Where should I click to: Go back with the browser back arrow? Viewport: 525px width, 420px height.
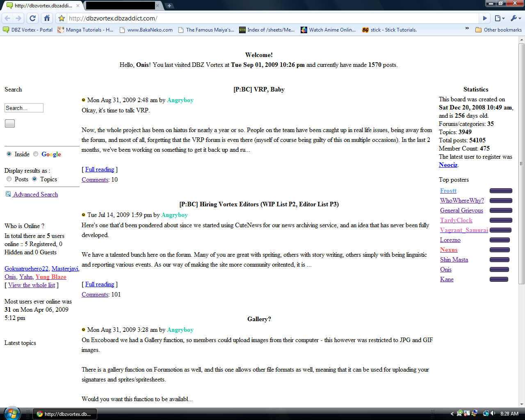pos(7,18)
